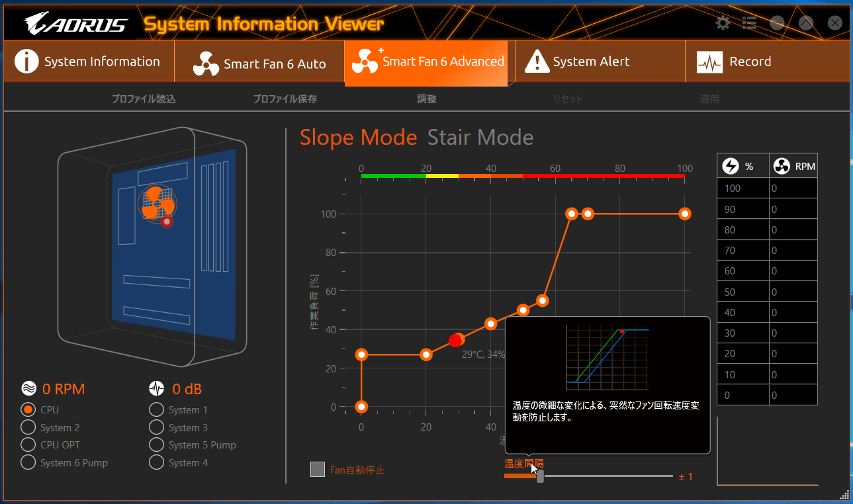Open the System Alert tab
Screen dimensions: 853x504
coord(600,62)
